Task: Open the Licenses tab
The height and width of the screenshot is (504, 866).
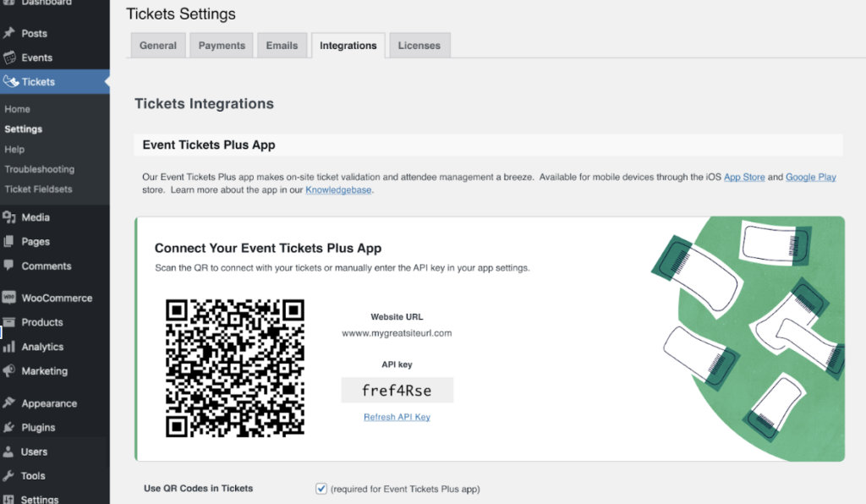Action: click(x=419, y=45)
